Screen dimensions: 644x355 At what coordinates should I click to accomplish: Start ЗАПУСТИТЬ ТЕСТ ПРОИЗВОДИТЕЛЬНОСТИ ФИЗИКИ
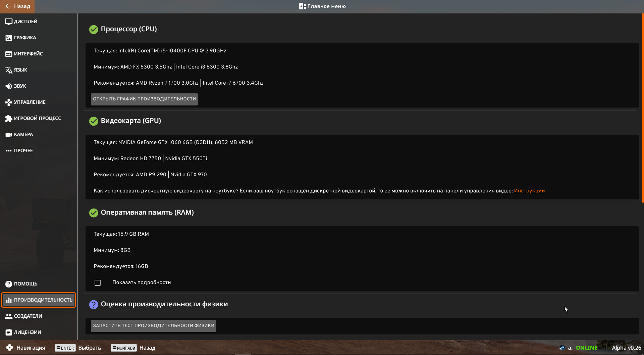tap(154, 326)
